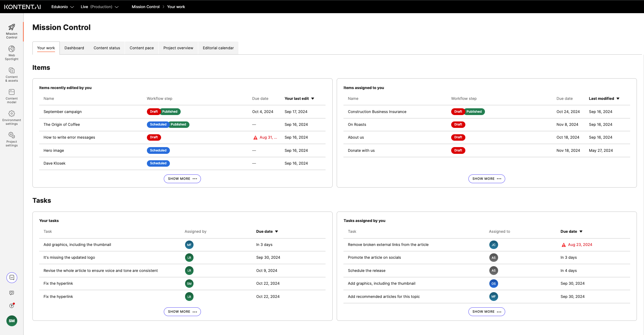The height and width of the screenshot is (335, 644).
Task: Open the Content model section
Action: pyautogui.click(x=11, y=96)
